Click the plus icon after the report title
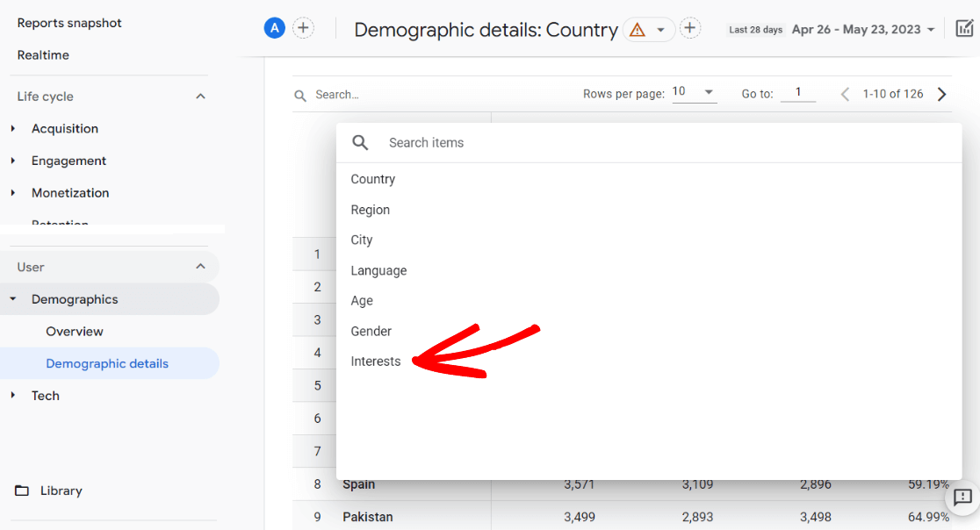Viewport: 980px width, 530px height. pos(690,28)
